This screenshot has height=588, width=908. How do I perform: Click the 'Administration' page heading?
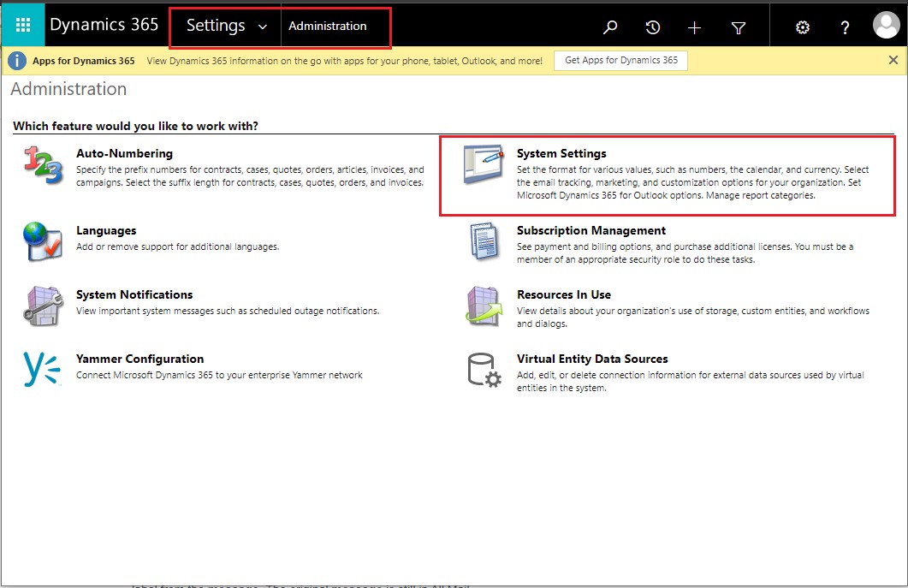tap(68, 89)
